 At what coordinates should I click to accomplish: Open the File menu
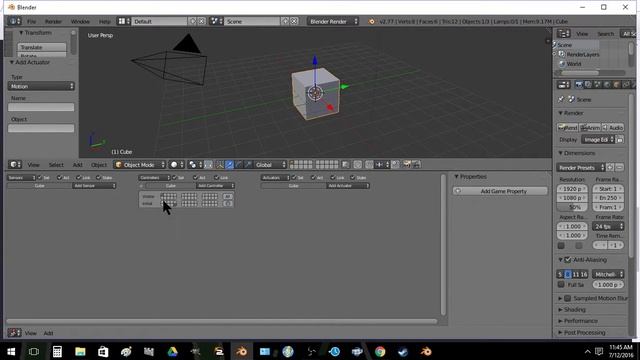coord(31,21)
